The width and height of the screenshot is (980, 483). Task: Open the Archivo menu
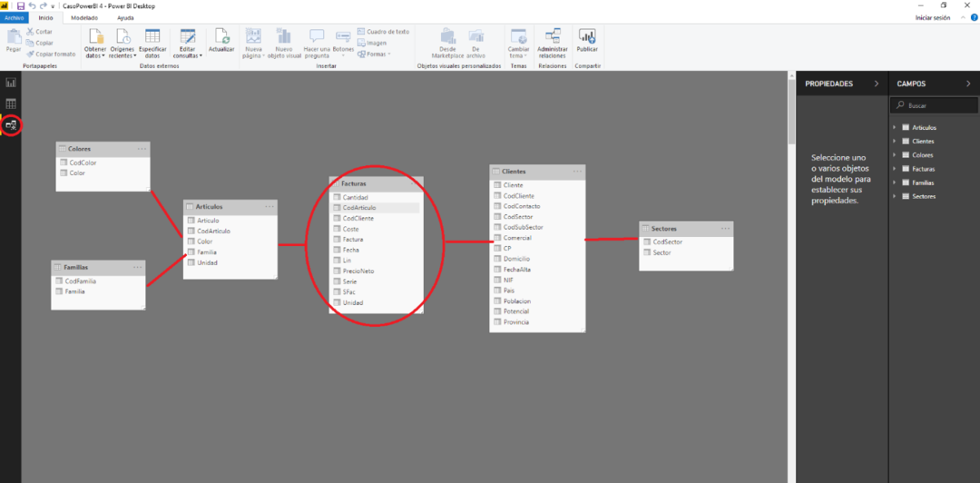click(14, 17)
